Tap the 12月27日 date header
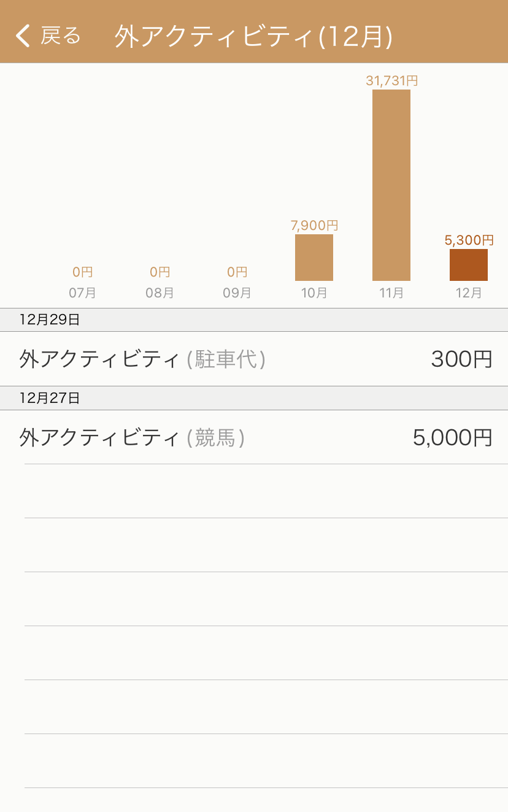 [x=254, y=398]
